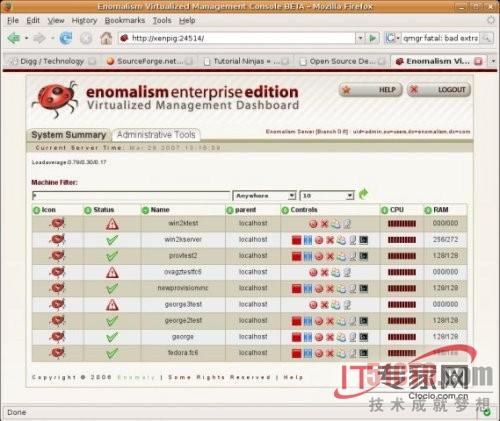Open the Back history dropdown arrow
Screen dimensions: 500x421
[x=26, y=38]
